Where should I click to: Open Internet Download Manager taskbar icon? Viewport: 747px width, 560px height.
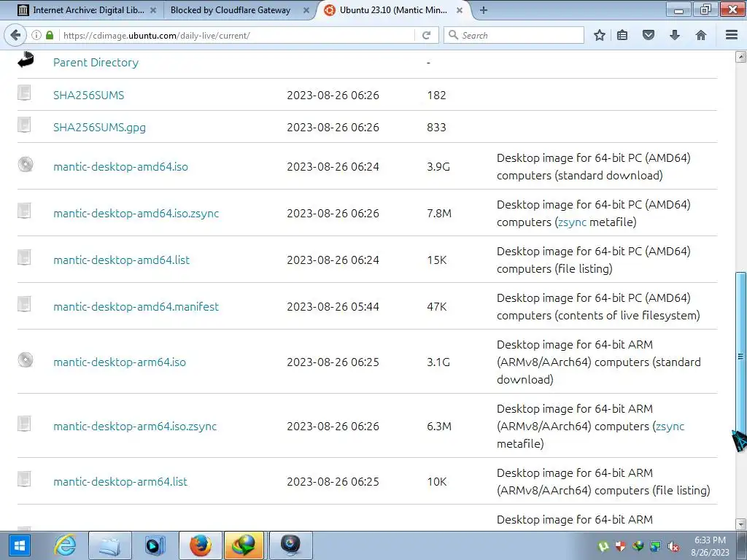coord(244,545)
